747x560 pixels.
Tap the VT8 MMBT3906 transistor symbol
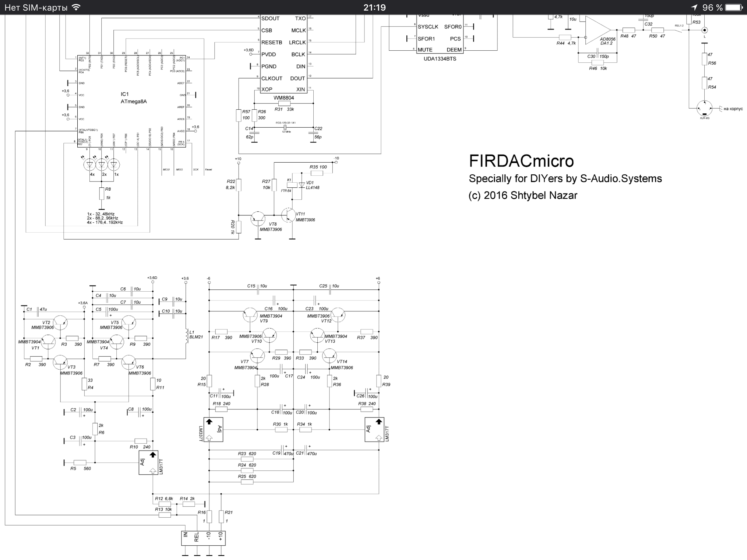pyautogui.click(x=258, y=218)
